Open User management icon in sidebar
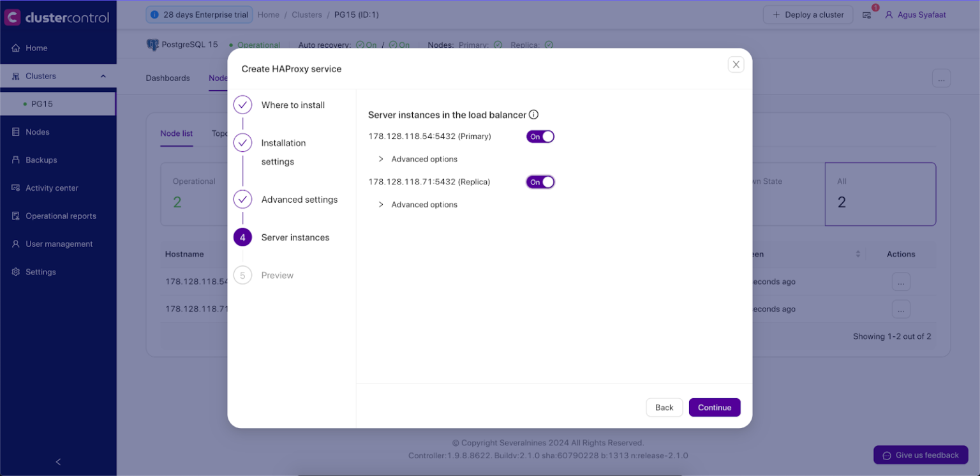This screenshot has height=476, width=980. pyautogui.click(x=16, y=244)
